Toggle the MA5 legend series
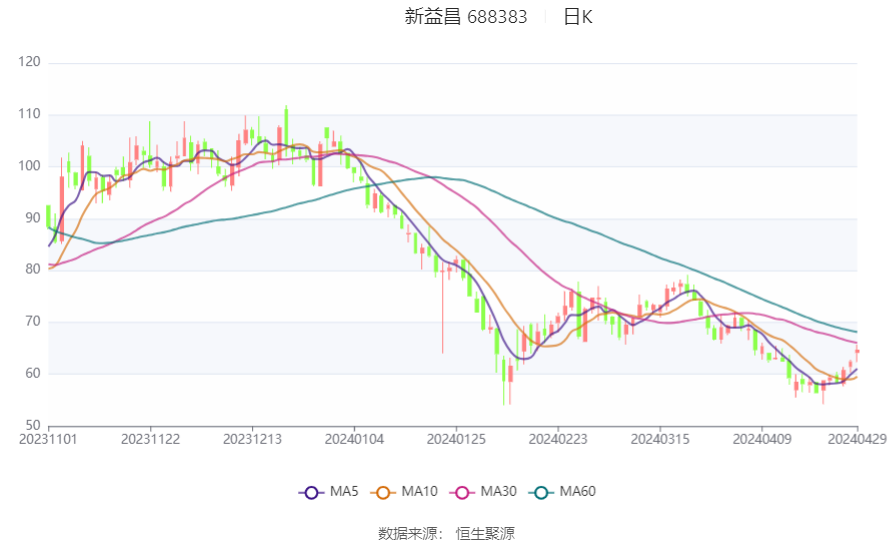 click(329, 491)
